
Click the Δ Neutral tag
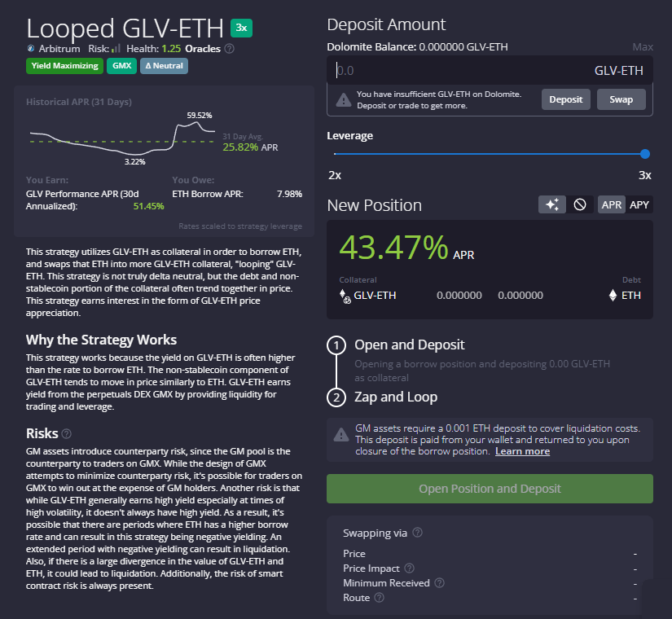[x=165, y=66]
